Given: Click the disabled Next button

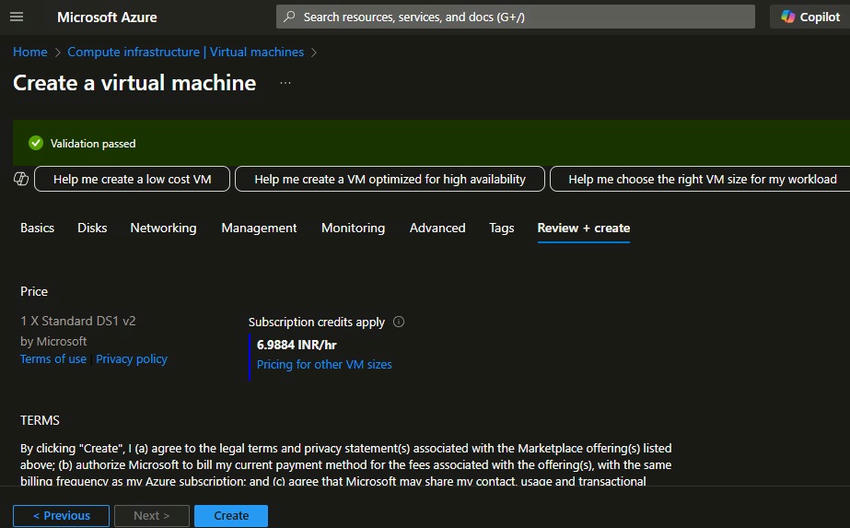Looking at the screenshot, I should pos(152,516).
